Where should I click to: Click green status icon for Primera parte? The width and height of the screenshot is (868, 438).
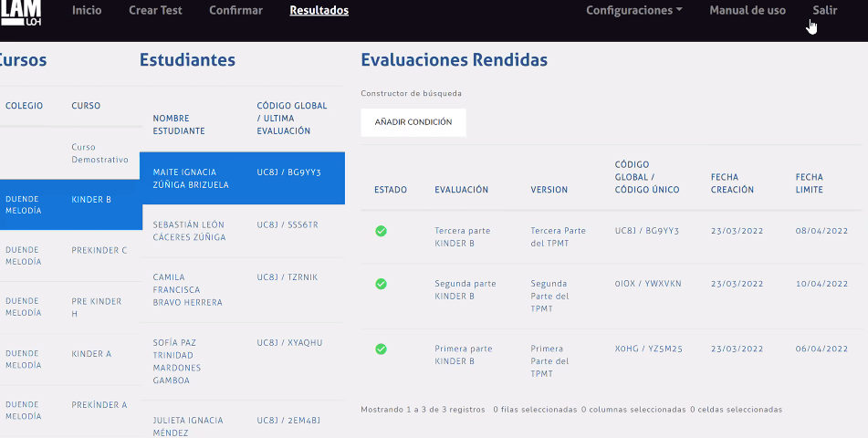(381, 349)
